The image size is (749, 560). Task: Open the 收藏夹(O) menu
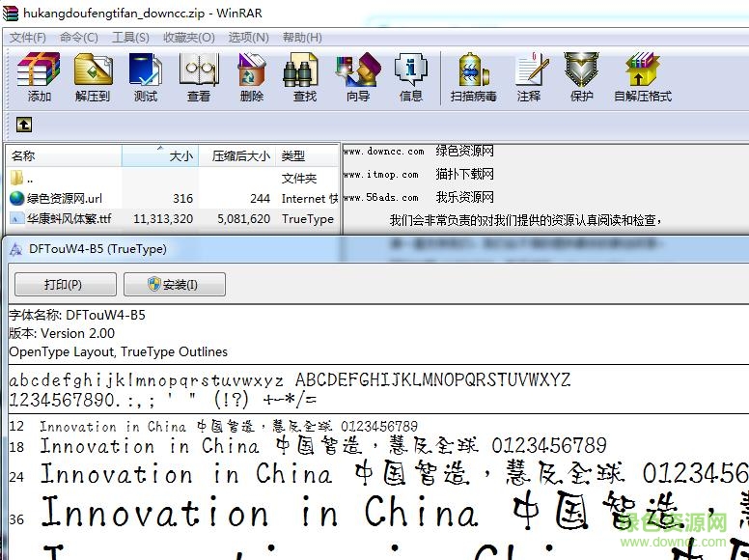[x=188, y=38]
